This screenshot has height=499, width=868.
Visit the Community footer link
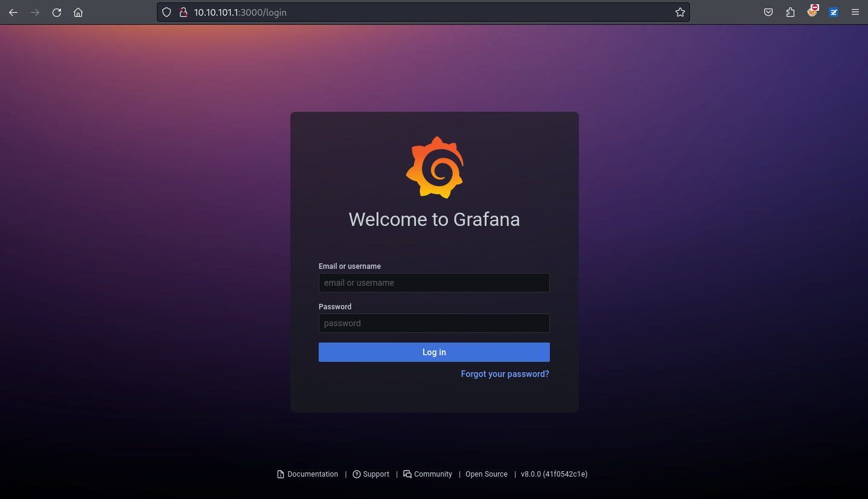point(432,474)
